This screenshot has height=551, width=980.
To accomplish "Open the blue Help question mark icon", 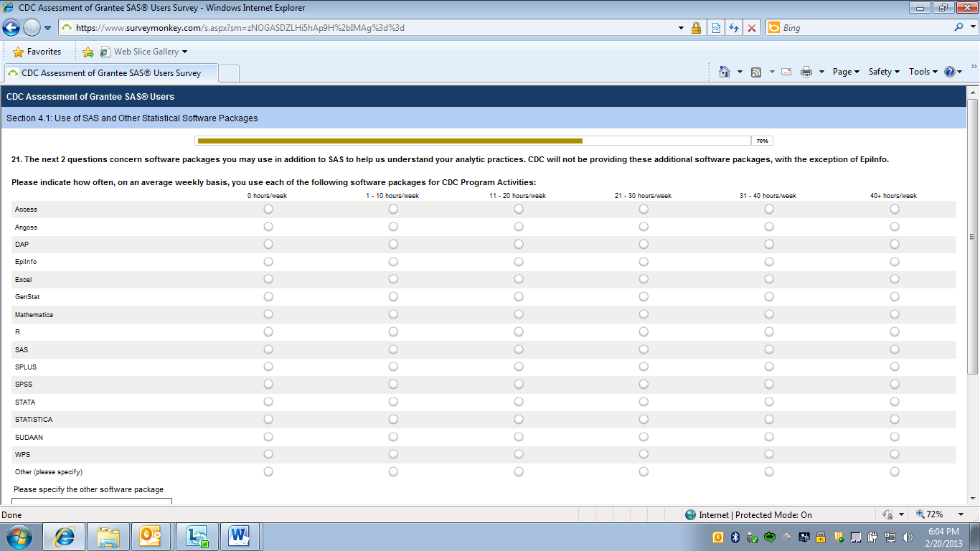I will pyautogui.click(x=950, y=72).
